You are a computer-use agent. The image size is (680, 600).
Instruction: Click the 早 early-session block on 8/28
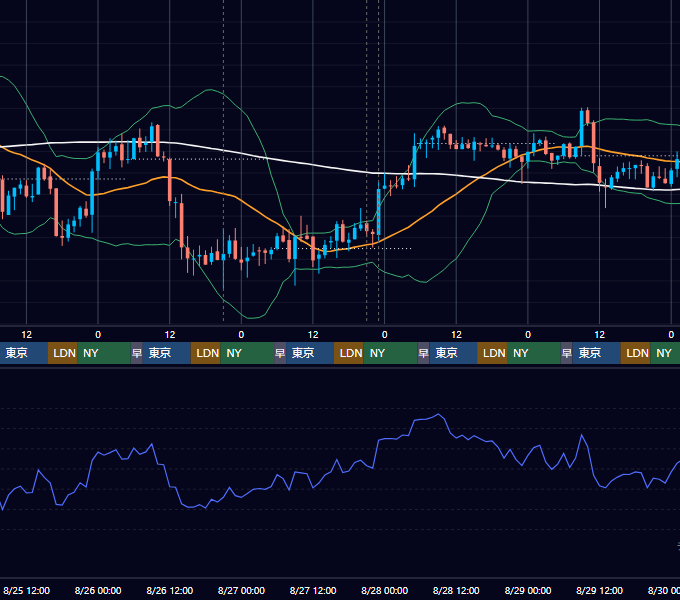(423, 353)
